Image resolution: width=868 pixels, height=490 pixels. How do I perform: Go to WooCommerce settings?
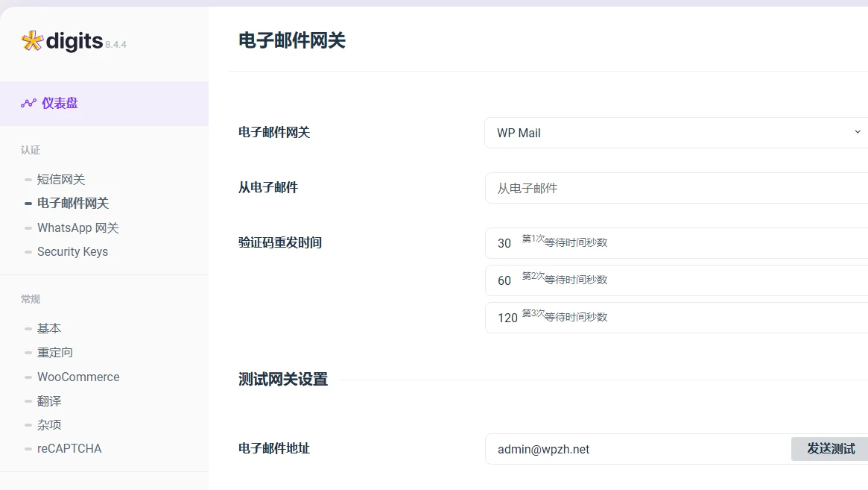click(77, 377)
